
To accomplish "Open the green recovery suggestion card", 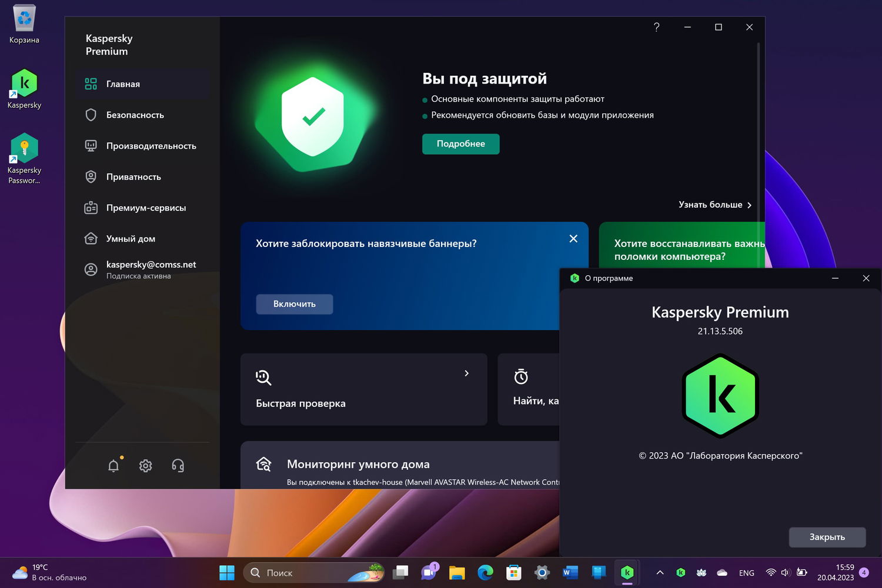I will [x=682, y=245].
